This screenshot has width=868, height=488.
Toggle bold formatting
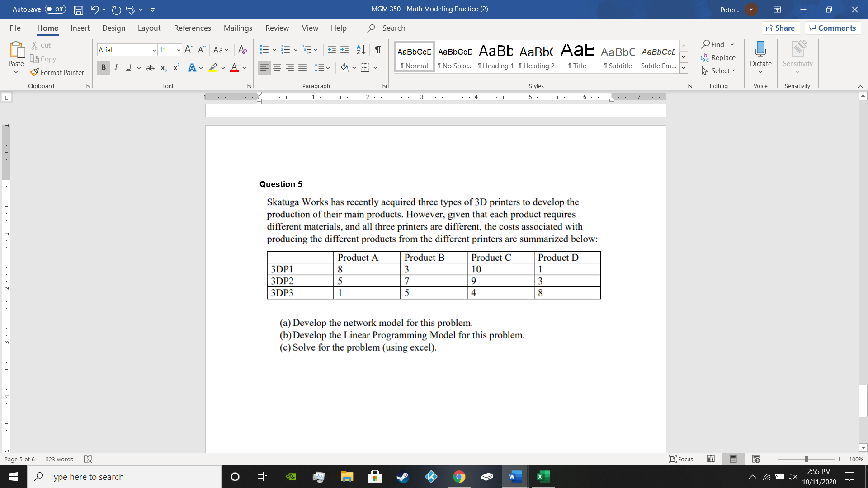103,68
